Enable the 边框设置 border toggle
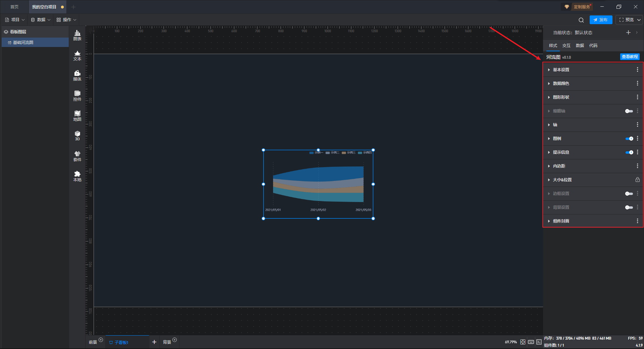 [629, 194]
